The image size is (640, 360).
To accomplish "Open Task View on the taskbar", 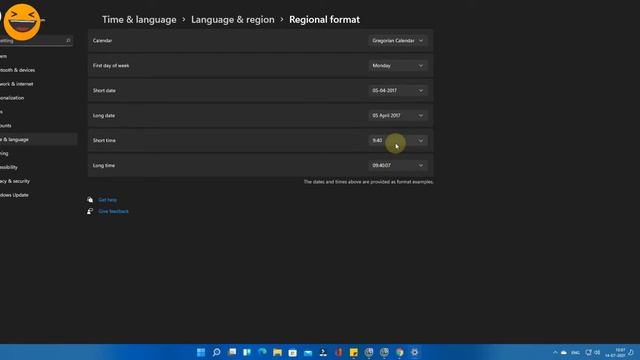I will pos(232,352).
